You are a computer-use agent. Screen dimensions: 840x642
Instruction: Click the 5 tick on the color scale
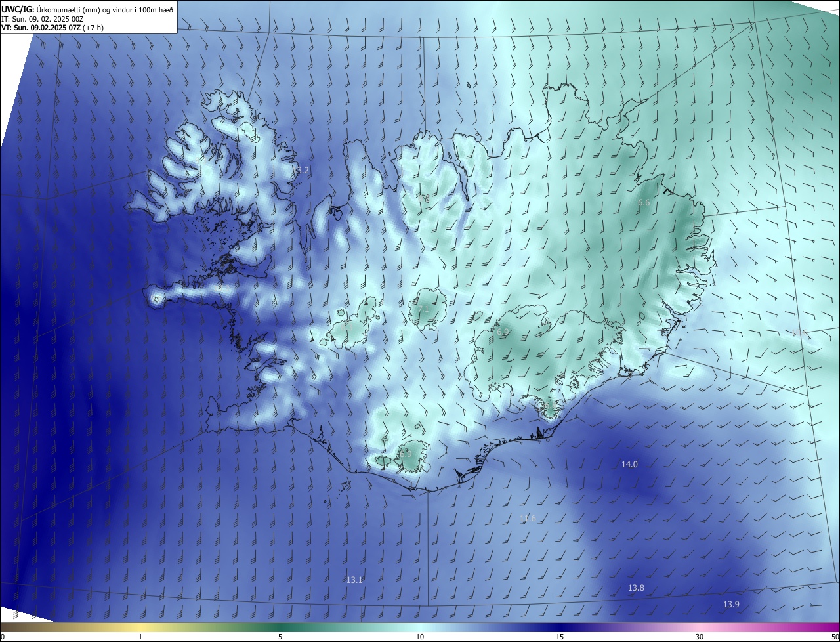point(280,637)
